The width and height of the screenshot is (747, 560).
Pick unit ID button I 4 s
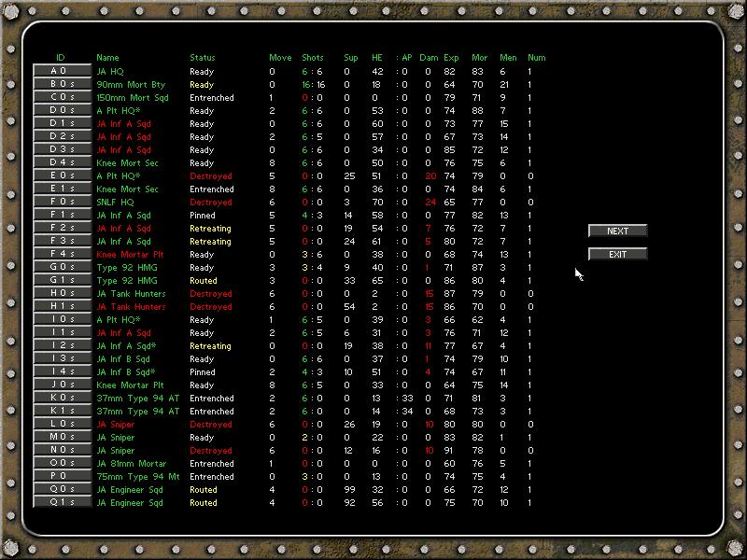[x=62, y=371]
